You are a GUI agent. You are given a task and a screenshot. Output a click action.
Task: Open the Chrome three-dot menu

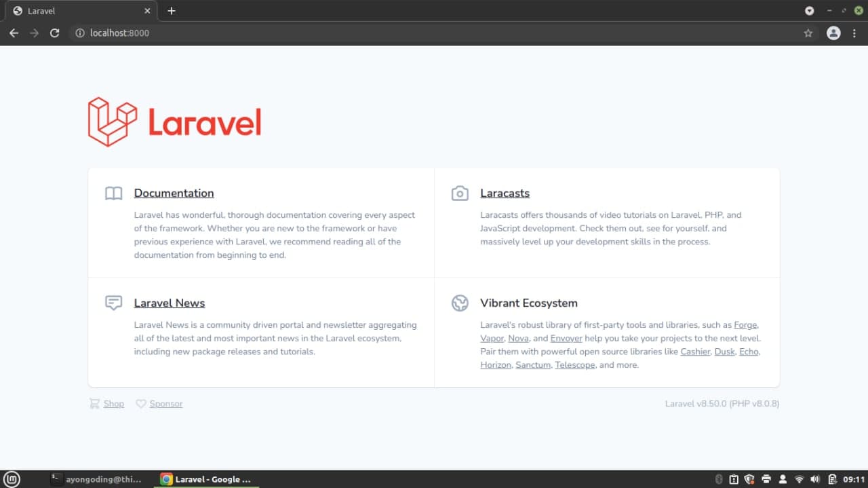click(854, 33)
